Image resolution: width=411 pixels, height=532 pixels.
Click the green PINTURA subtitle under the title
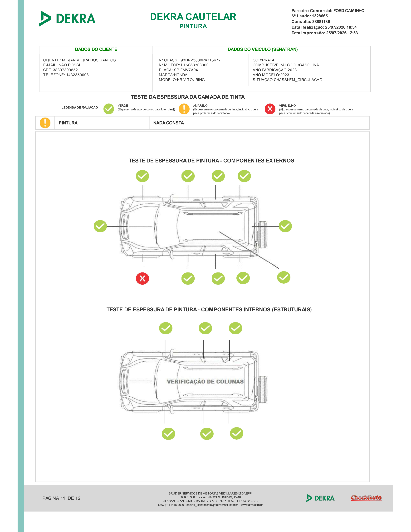point(193,26)
